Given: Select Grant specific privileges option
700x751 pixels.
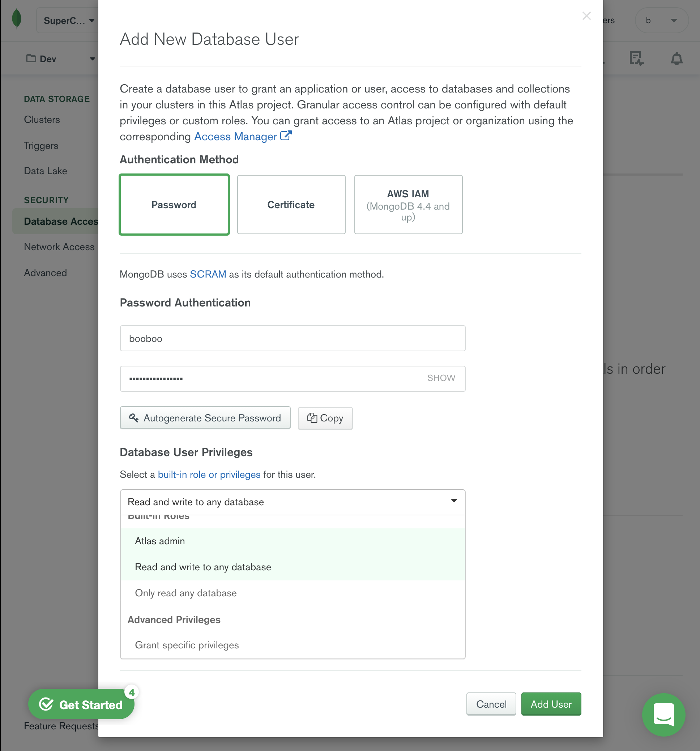Looking at the screenshot, I should [x=187, y=645].
